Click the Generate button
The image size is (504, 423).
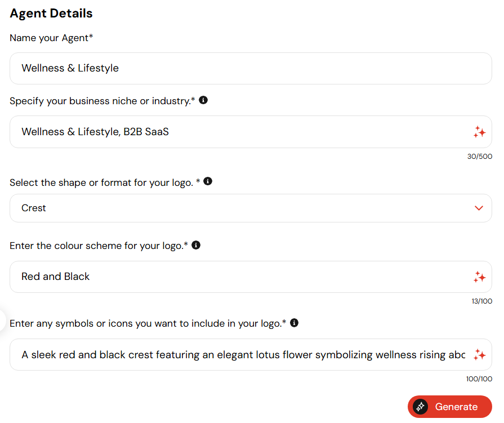[x=450, y=407]
